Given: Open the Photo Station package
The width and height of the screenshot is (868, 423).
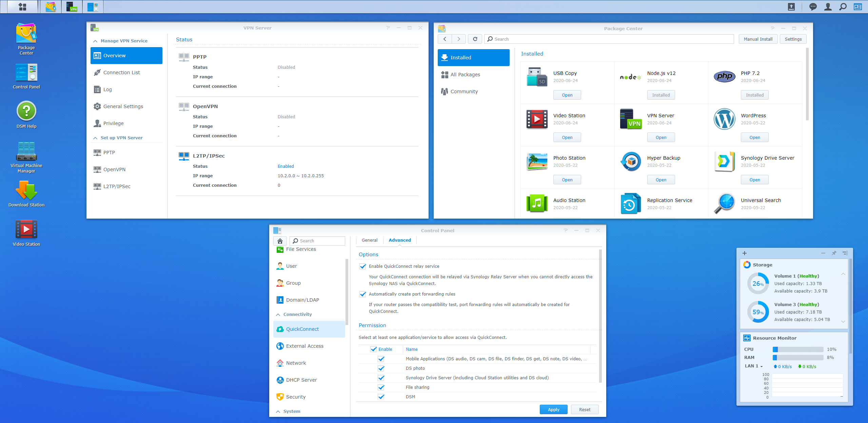Looking at the screenshot, I should [567, 180].
